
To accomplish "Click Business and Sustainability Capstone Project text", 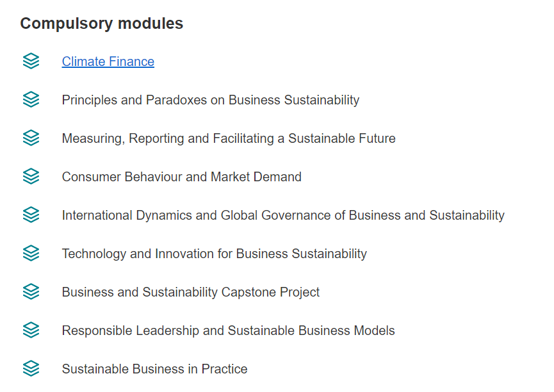I will click(190, 292).
